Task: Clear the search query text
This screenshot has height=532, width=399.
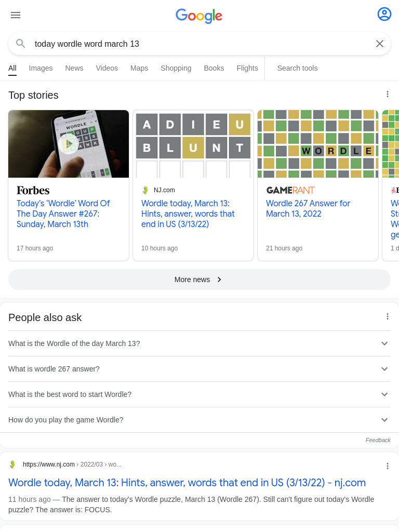Action: tap(380, 44)
